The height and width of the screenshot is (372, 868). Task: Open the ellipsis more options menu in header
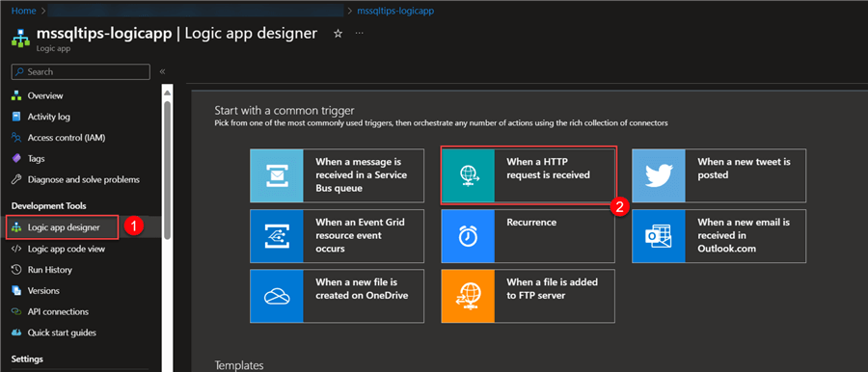point(360,34)
